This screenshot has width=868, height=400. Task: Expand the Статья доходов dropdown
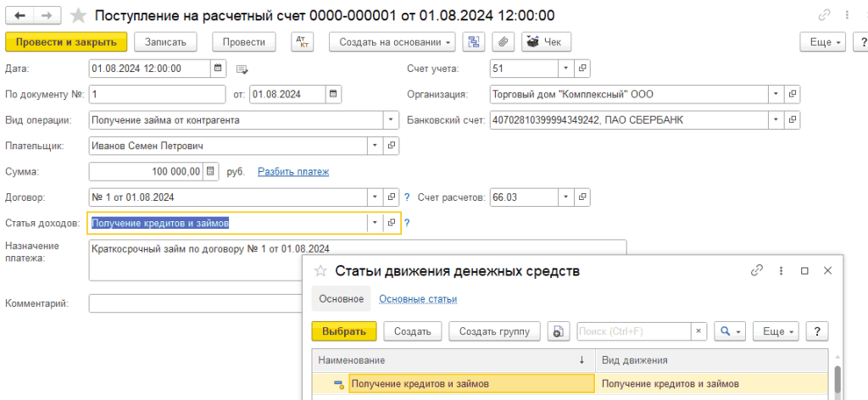[376, 222]
